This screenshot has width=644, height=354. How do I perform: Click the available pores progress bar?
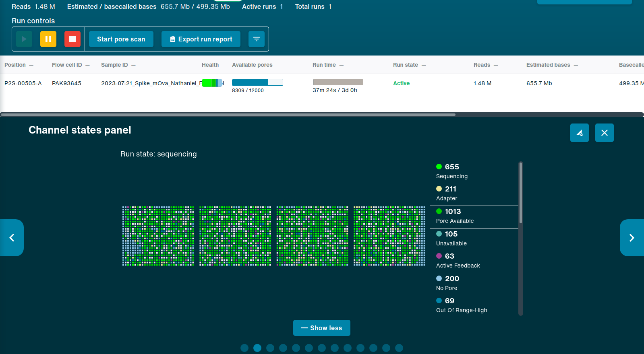[x=257, y=82]
